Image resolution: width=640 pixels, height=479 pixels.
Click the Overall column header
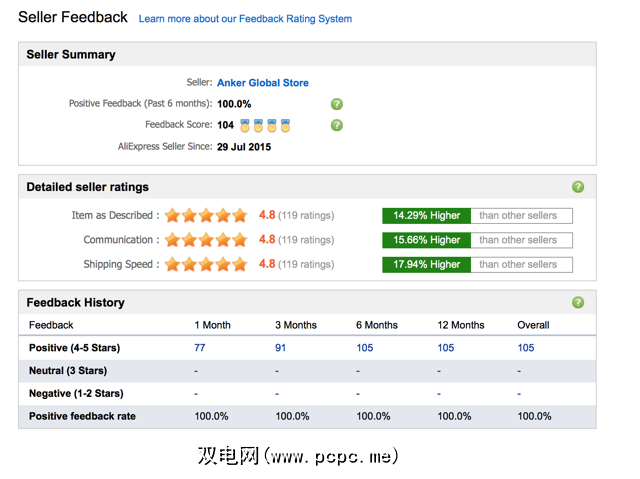coord(533,325)
